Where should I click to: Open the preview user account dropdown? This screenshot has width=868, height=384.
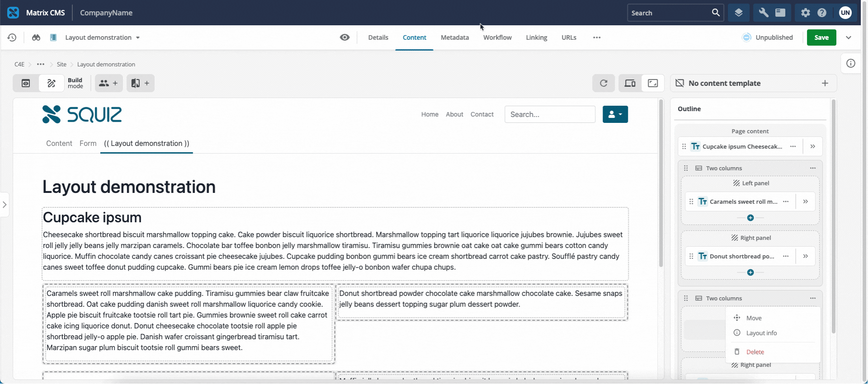pyautogui.click(x=615, y=114)
